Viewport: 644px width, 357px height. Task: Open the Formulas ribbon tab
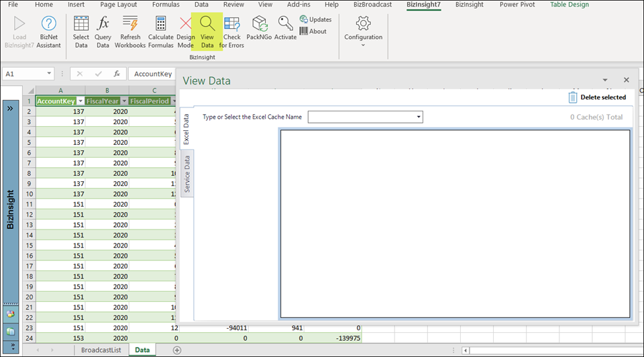click(166, 5)
